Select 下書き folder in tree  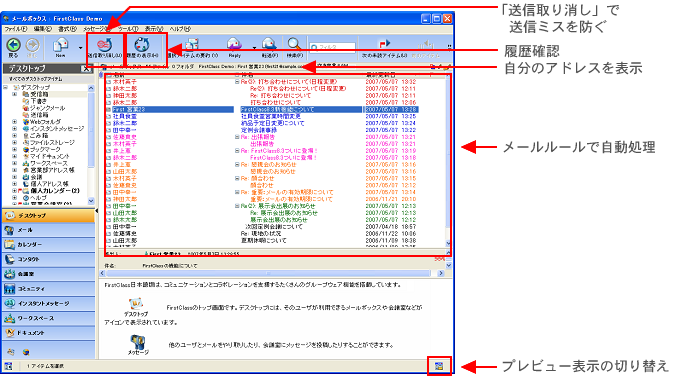click(38, 101)
